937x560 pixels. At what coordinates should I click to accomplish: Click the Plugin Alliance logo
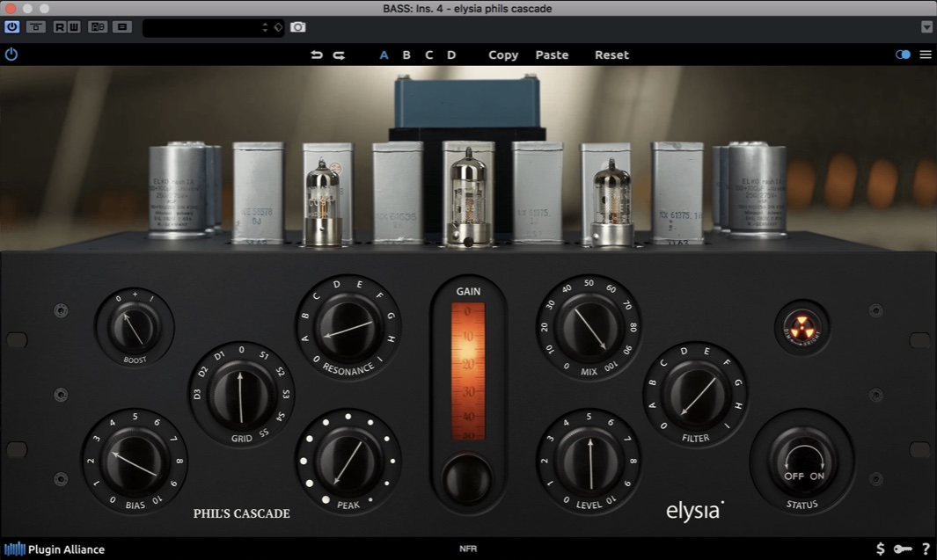click(55, 549)
